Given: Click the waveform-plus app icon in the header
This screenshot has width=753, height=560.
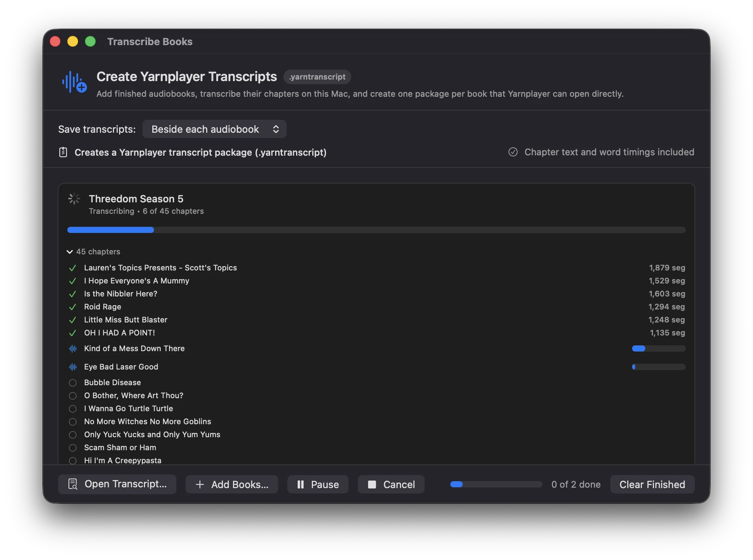Looking at the screenshot, I should click(x=74, y=82).
